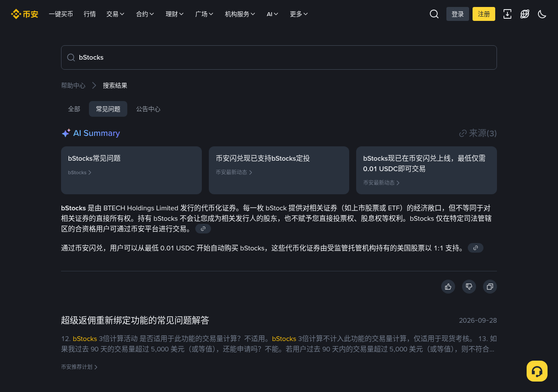Open the 行情 menu item
558x392 pixels.
click(x=90, y=14)
